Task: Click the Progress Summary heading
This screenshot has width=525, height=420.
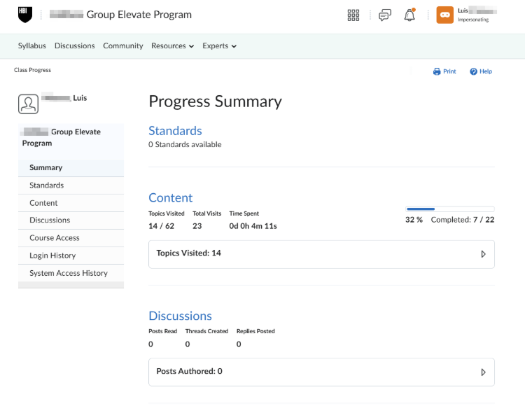Action: coord(216,101)
